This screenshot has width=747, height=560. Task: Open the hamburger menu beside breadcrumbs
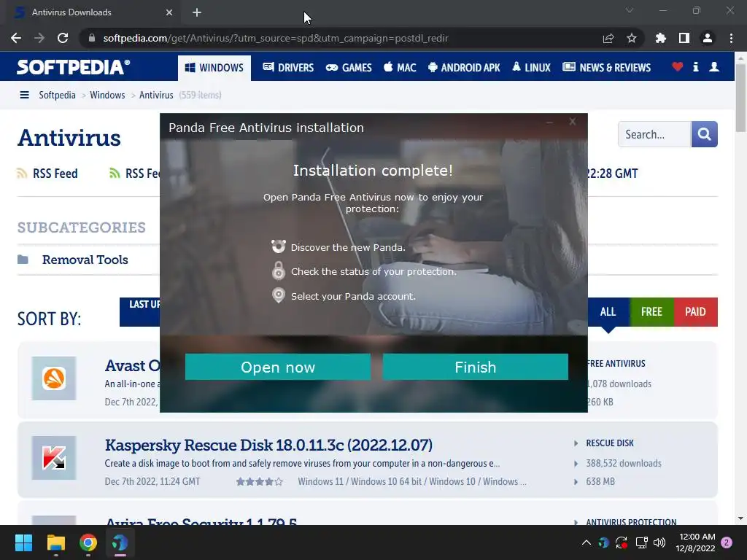tap(24, 95)
